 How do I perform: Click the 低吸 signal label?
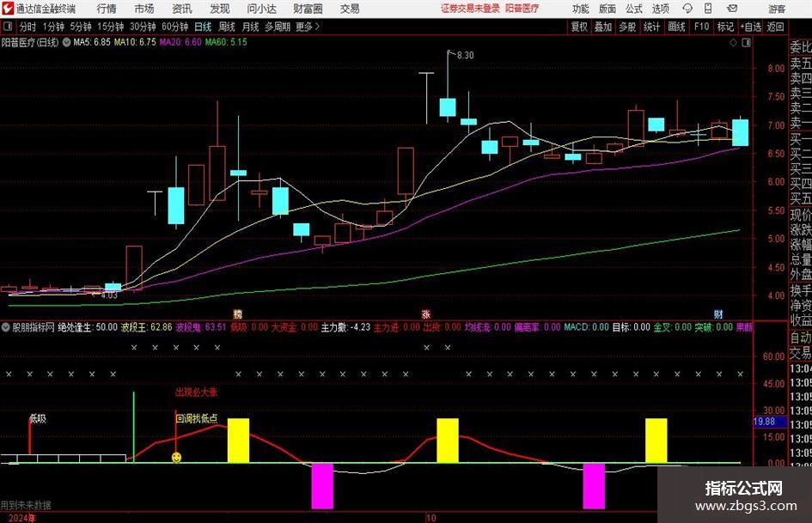tap(38, 419)
